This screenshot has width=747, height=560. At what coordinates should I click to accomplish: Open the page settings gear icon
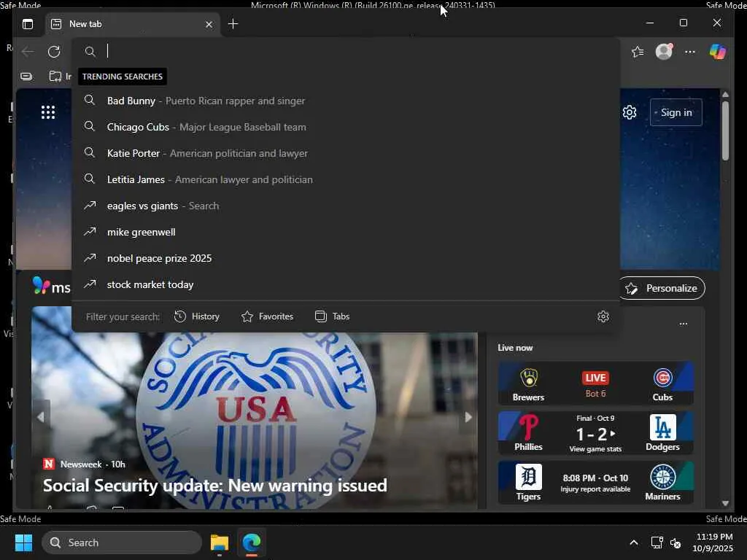(630, 112)
